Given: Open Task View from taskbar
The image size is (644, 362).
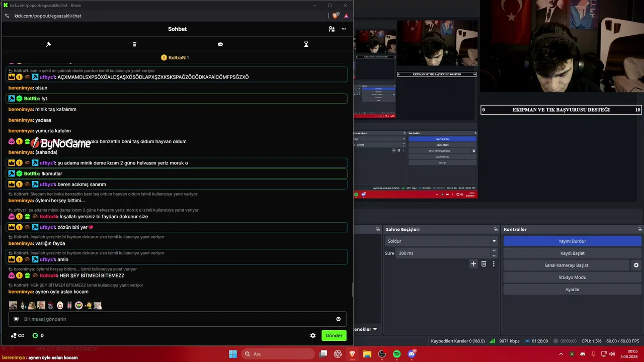Looking at the screenshot, I should 323,354.
